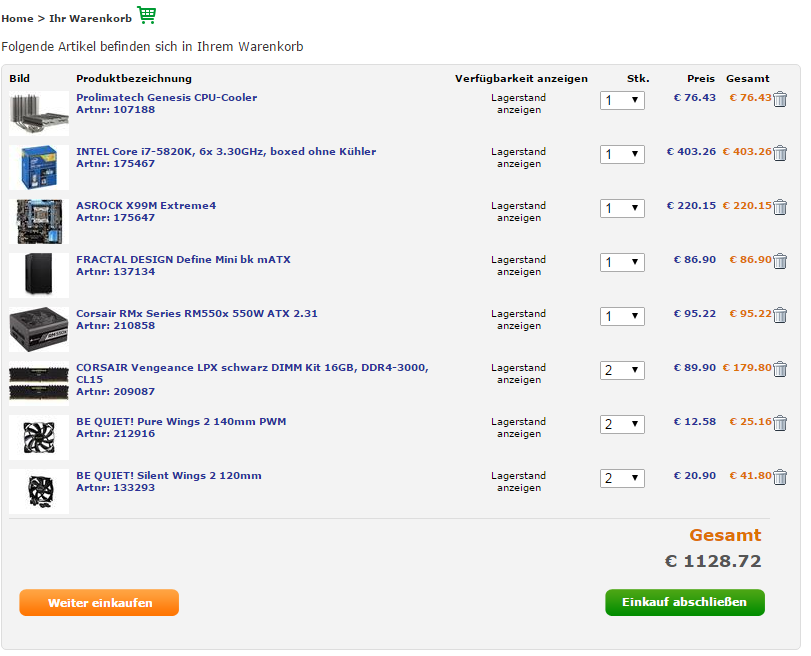The height and width of the screenshot is (656, 811).
Task: Click Fractal Design black case thumbnail
Action: pos(39,275)
